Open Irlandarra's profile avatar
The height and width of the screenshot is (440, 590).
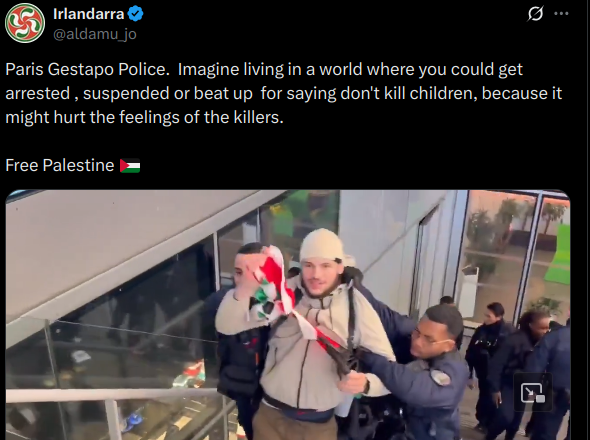25,23
